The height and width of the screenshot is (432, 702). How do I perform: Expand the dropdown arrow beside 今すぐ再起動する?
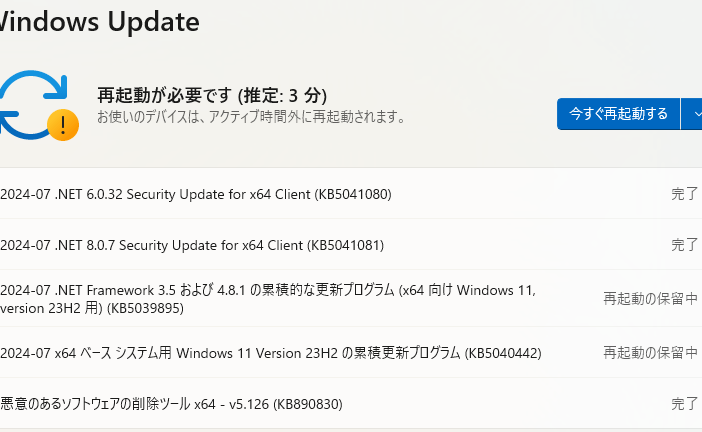point(693,114)
